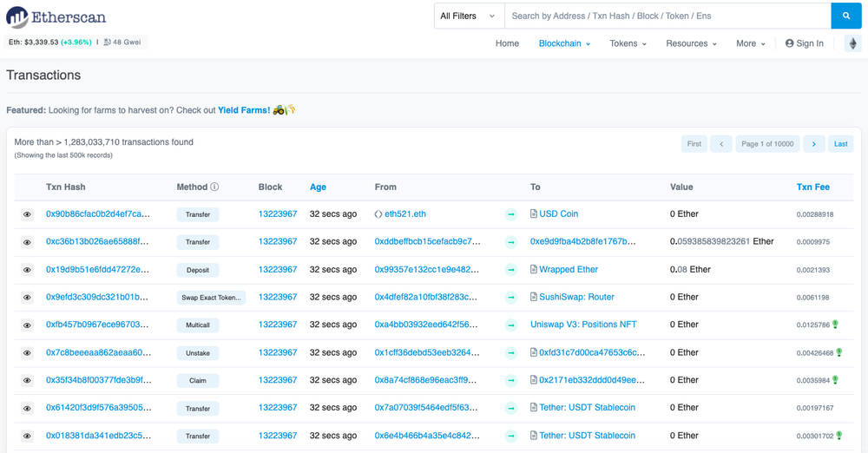This screenshot has height=453, width=868.
Task: Expand the Blockchain menu
Action: [564, 43]
